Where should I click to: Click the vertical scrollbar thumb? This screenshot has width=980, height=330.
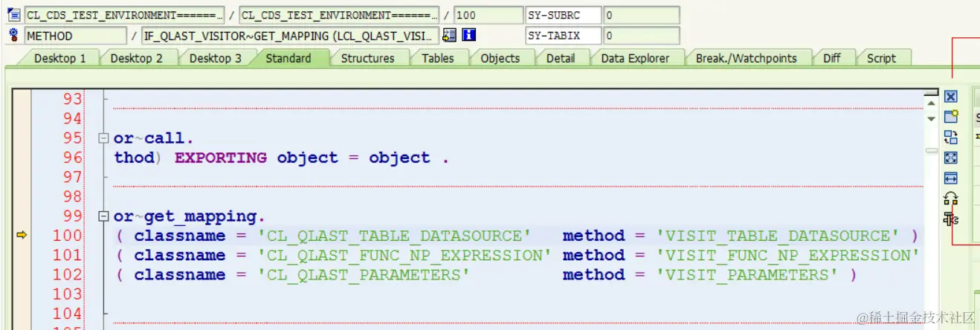[931, 150]
